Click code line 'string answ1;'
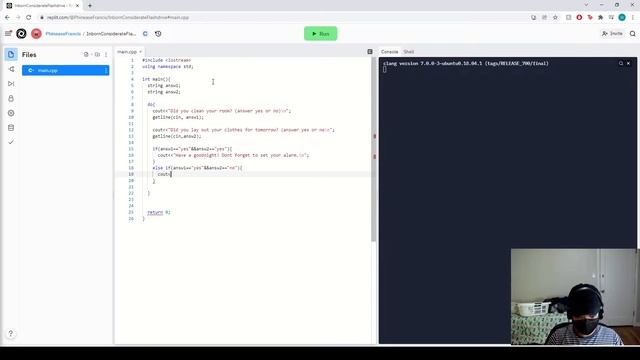The height and width of the screenshot is (360, 640). point(164,86)
